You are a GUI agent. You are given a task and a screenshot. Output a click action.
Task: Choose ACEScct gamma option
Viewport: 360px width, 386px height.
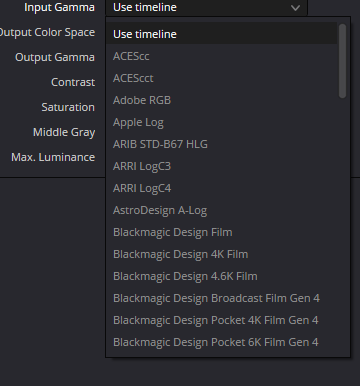point(222,78)
